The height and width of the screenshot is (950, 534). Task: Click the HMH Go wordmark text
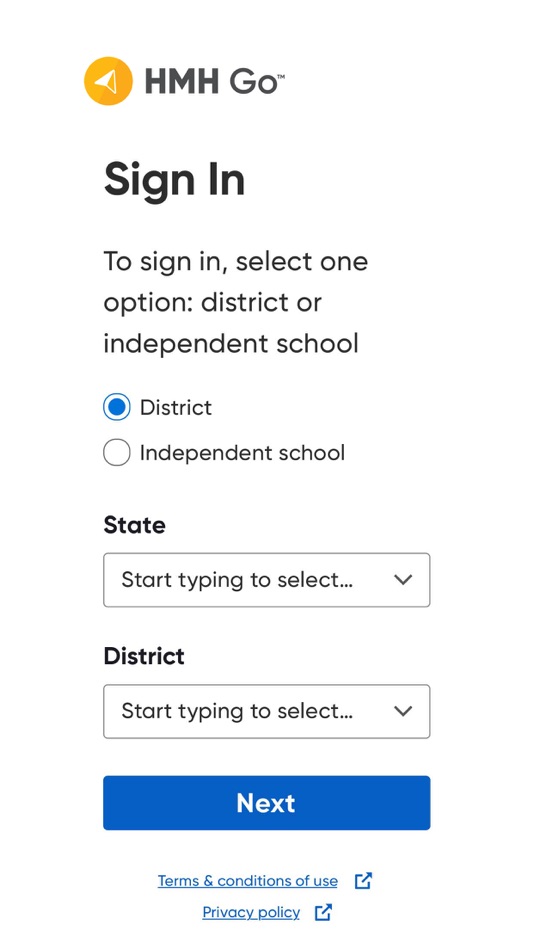pos(214,82)
